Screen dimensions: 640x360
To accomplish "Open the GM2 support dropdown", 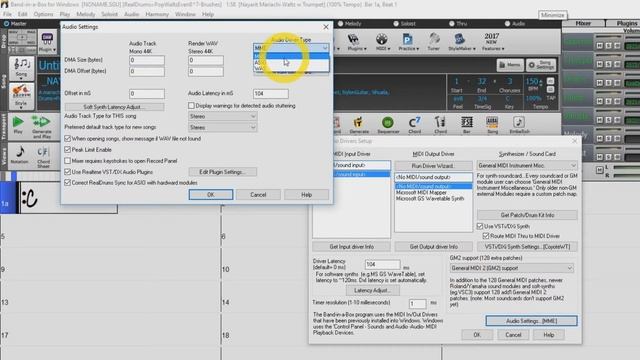I will pos(512,268).
